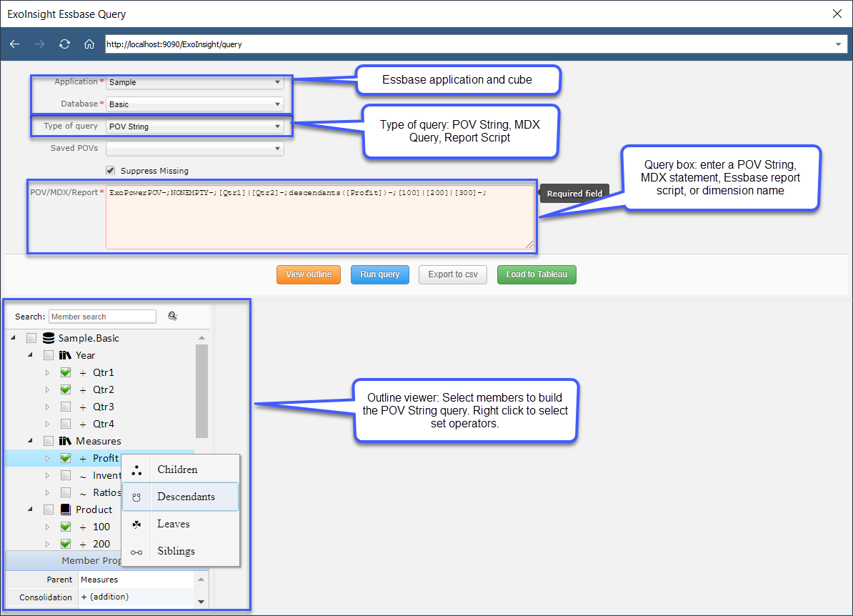
Task: Expand the Qtr3 tree node
Action: pos(47,407)
